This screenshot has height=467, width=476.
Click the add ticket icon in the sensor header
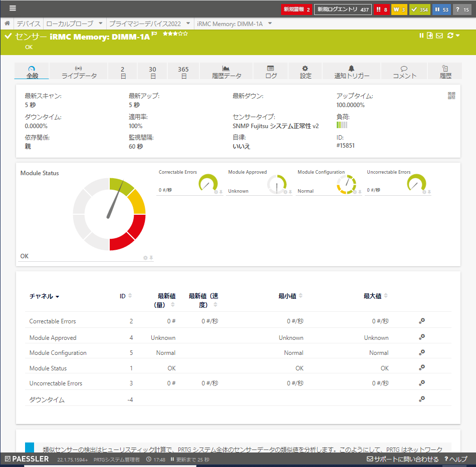430,36
